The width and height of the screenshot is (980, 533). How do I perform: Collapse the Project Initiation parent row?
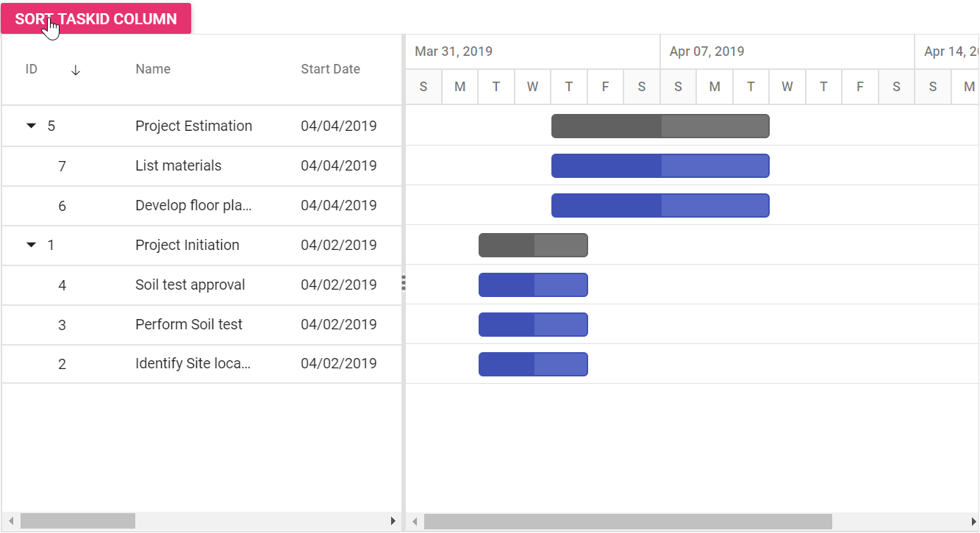point(31,245)
